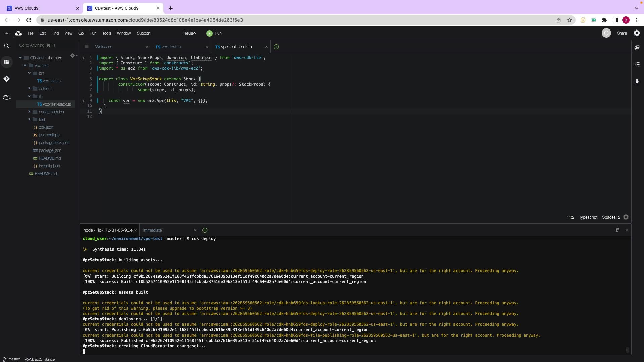644x362 pixels.
Task: Collapse the lib folder
Action: 29,96
